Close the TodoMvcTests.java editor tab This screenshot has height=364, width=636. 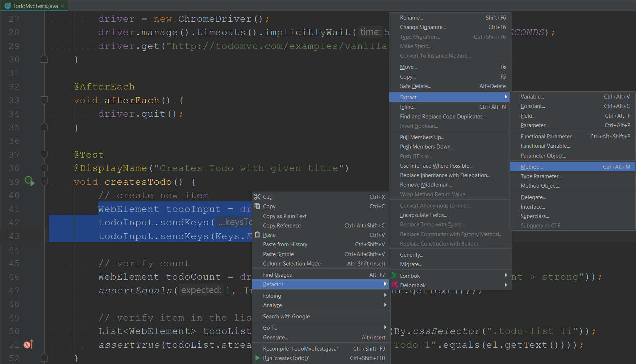(x=63, y=6)
